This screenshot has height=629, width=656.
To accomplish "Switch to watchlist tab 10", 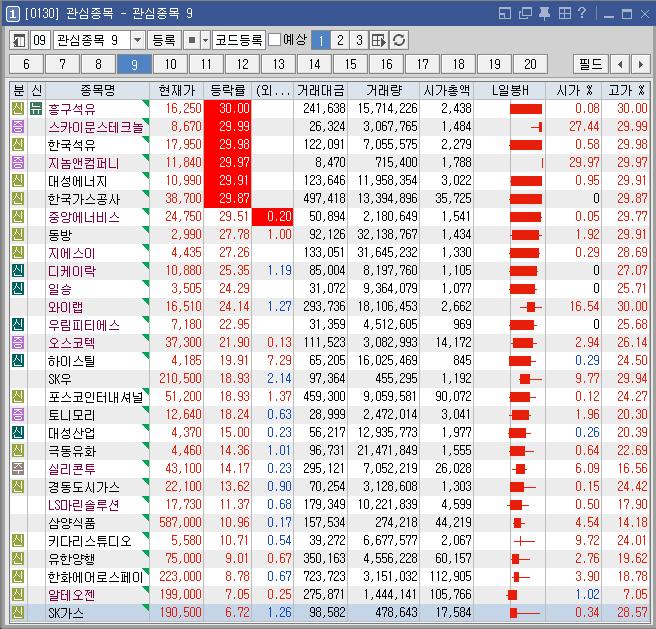I will click(x=170, y=64).
